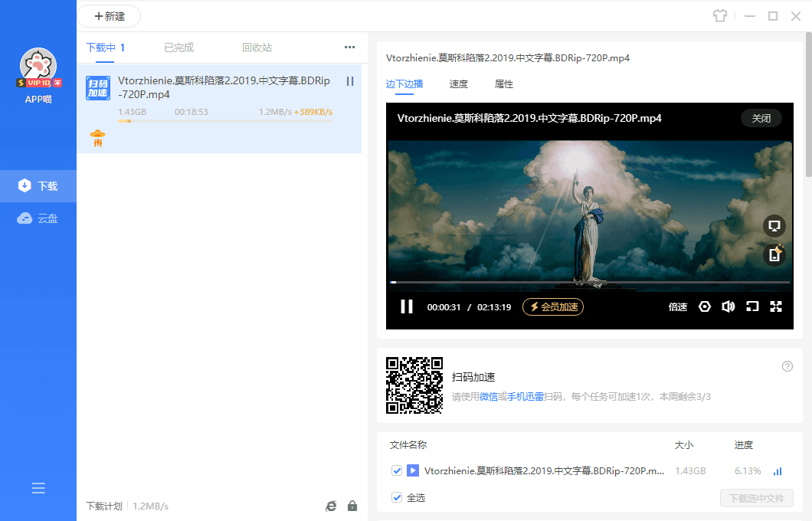Toggle the widescreen player mode icon

(752, 306)
